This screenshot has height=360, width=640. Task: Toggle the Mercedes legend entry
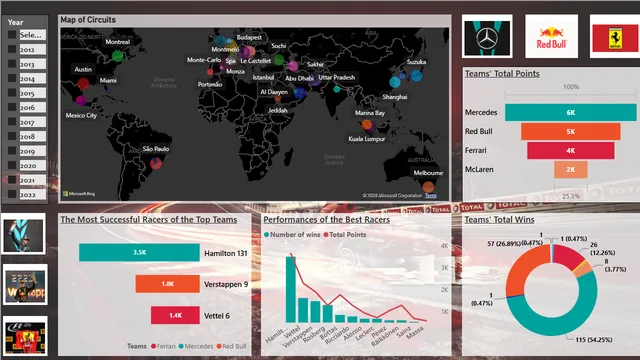[196, 346]
